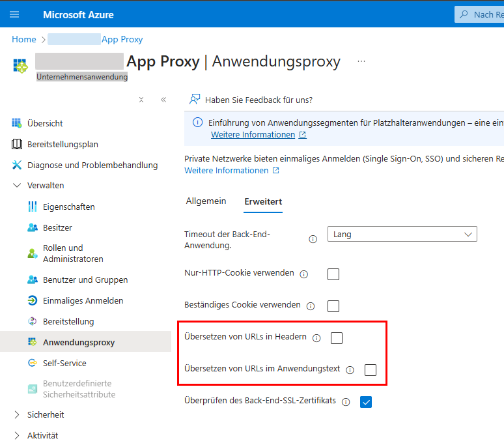Show info for URLs im Anwendungstext
Image resolution: width=504 pixels, height=445 pixels.
tap(350, 370)
